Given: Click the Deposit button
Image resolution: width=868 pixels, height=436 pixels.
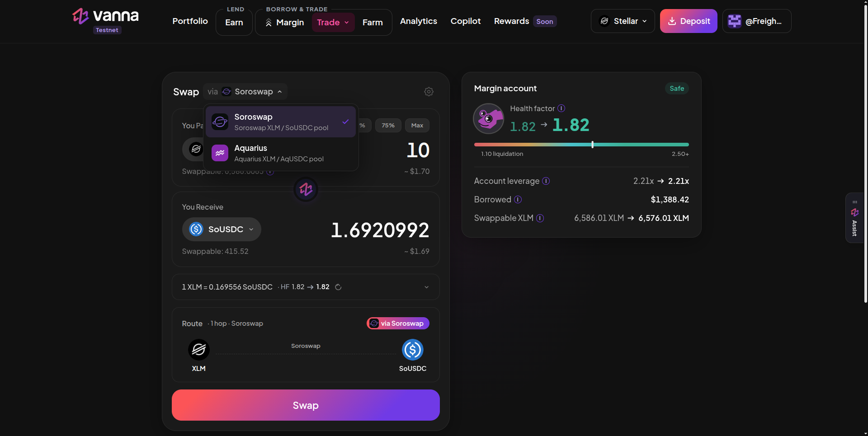Looking at the screenshot, I should pyautogui.click(x=689, y=21).
